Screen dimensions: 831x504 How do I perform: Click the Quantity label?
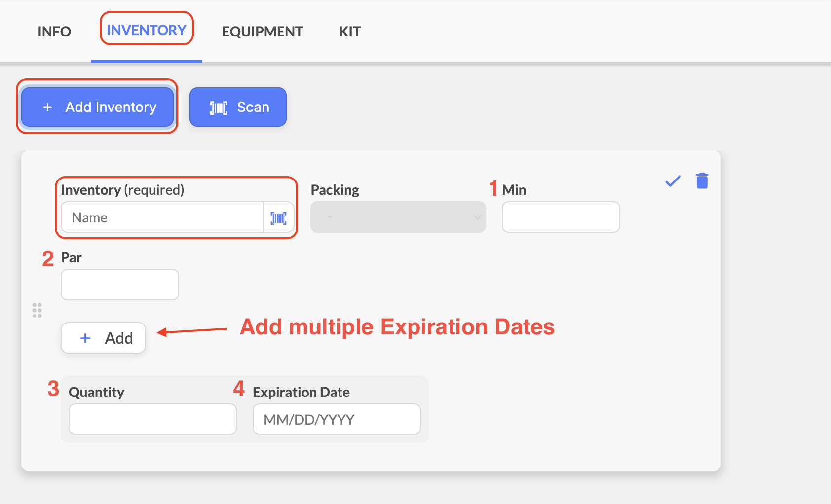(x=97, y=392)
